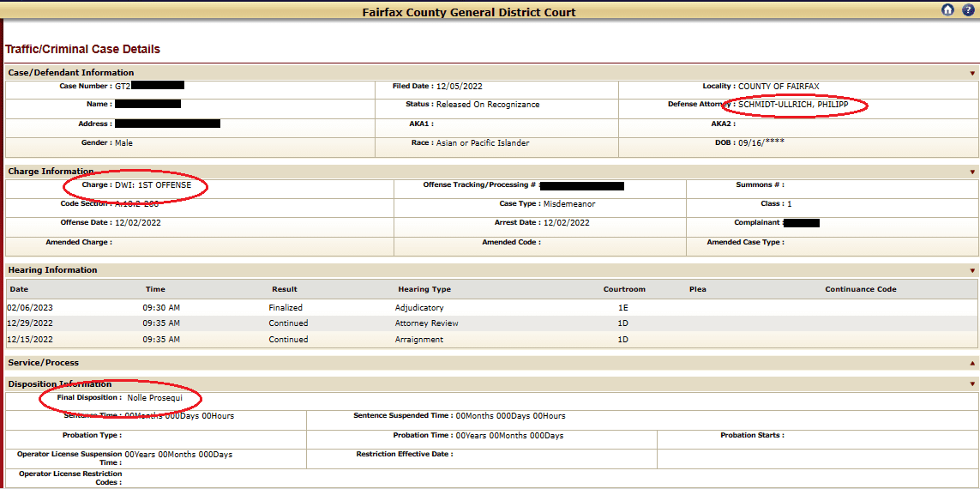
Task: Expand the Service/Process section arrow
Action: tap(972, 364)
